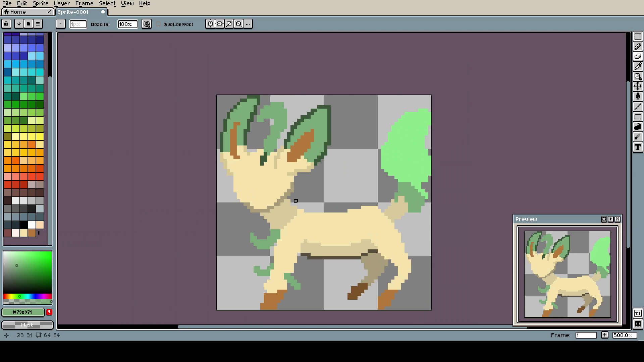644x362 pixels.
Task: Open the Sprite menu
Action: [x=40, y=3]
